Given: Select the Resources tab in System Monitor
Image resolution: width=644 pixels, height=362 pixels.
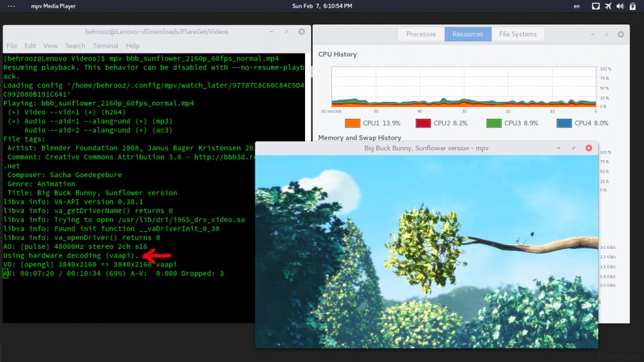Looking at the screenshot, I should pos(468,34).
